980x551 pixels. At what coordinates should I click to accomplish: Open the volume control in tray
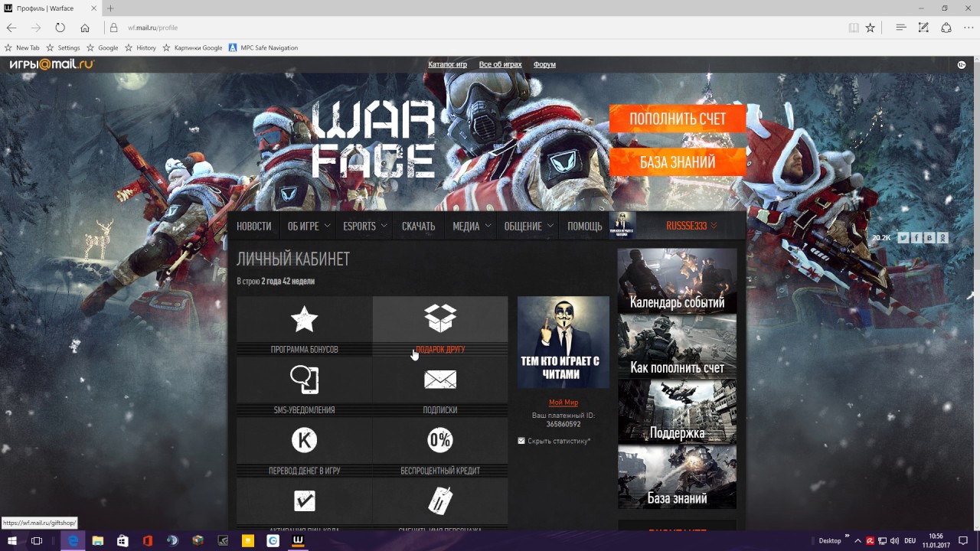pos(894,540)
